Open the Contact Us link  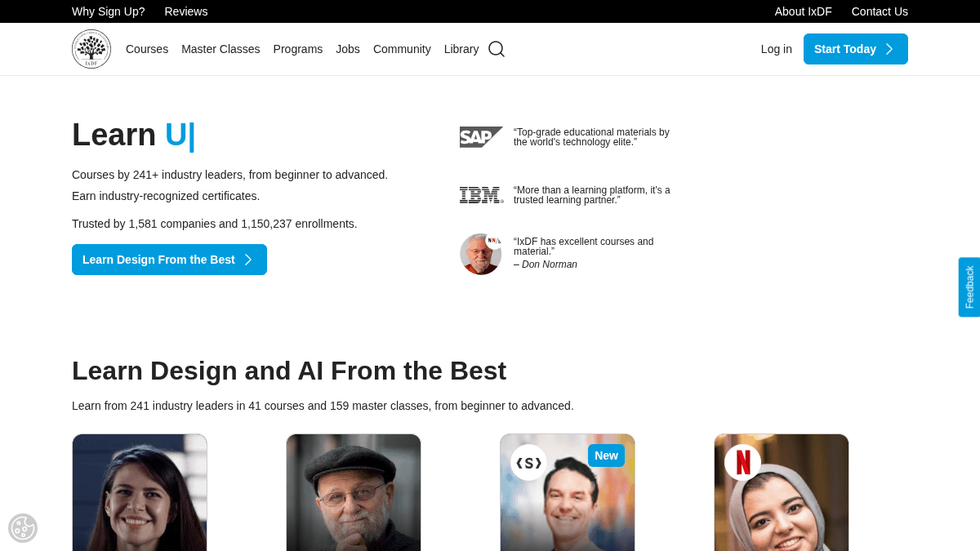click(x=880, y=11)
